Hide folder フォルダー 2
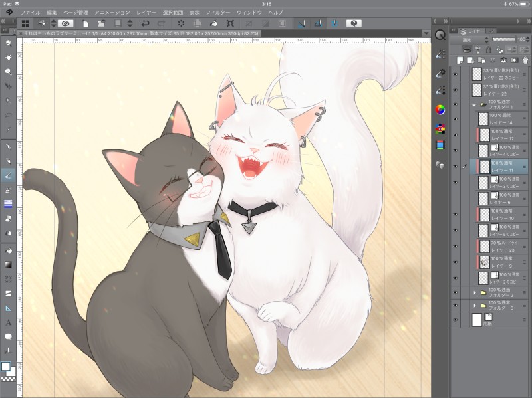532x398 pixels. pos(455,292)
